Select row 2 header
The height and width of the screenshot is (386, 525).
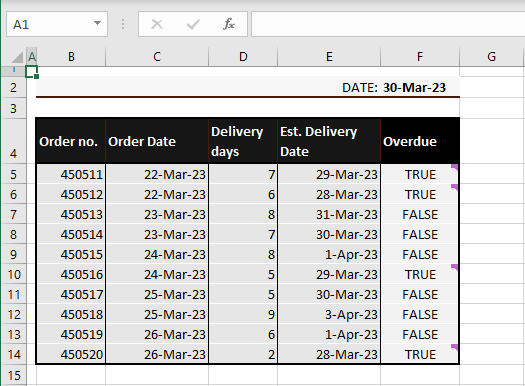(x=13, y=88)
